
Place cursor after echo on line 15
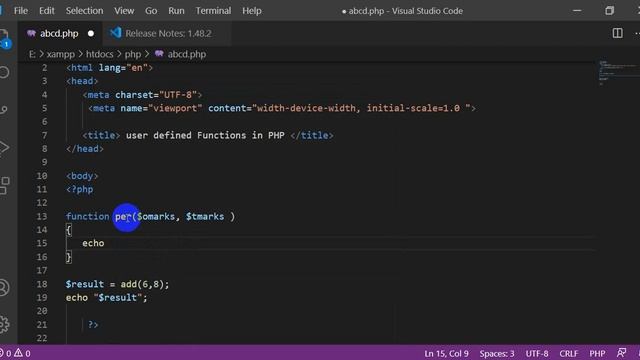click(x=105, y=243)
